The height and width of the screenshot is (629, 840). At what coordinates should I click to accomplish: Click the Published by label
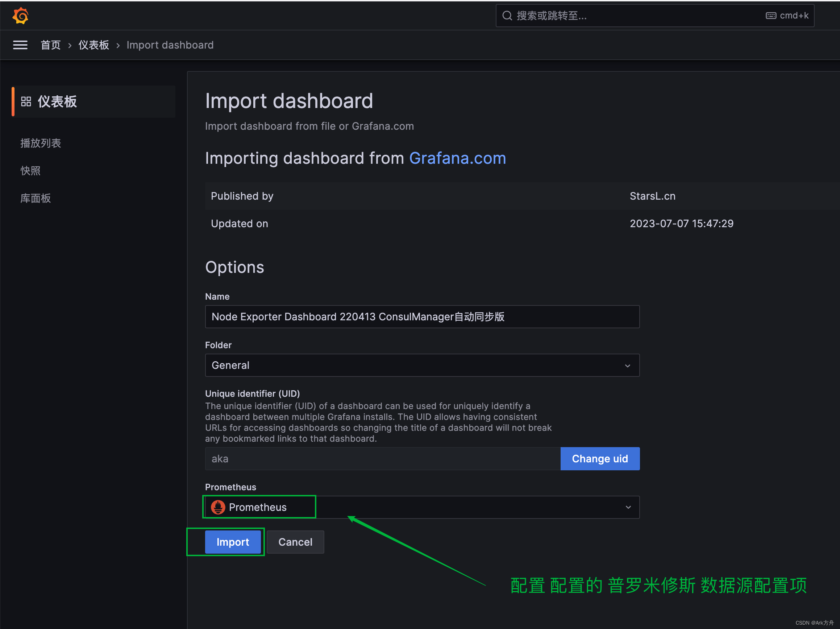(242, 196)
